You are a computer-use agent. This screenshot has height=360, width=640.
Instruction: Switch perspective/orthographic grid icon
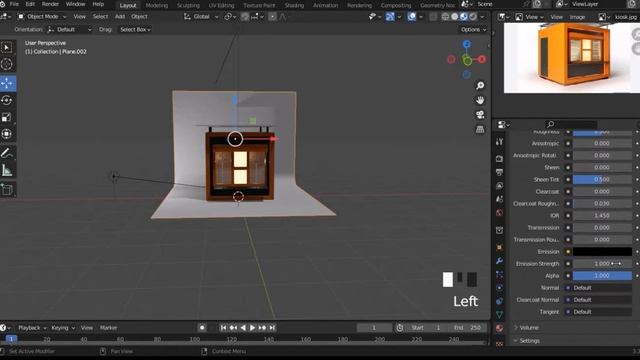(480, 129)
